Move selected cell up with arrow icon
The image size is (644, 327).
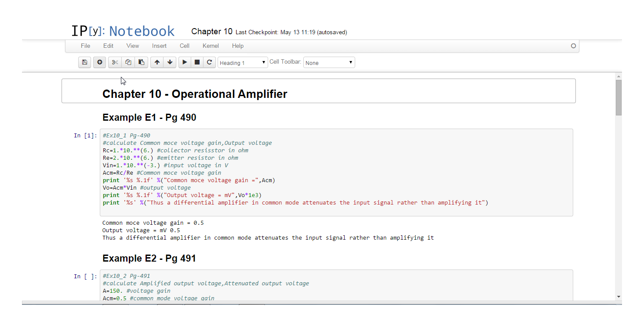coord(157,62)
